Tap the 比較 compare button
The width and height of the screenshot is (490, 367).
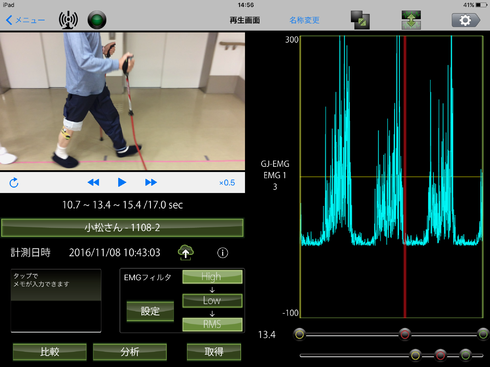coord(50,352)
